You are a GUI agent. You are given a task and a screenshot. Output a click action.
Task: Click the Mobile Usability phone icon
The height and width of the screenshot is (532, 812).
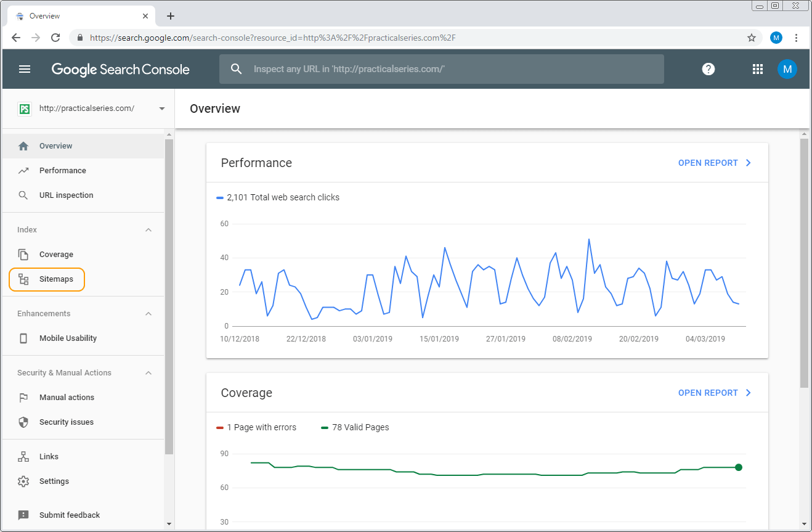(23, 338)
